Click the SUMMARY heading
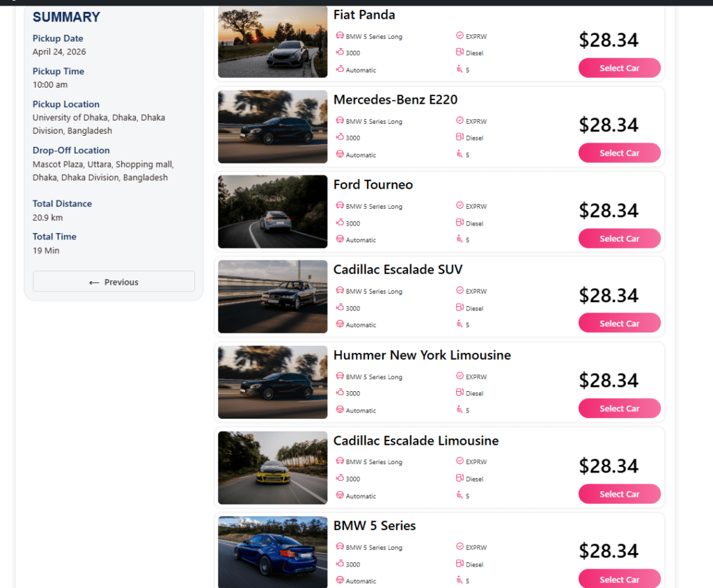Viewport: 713px width, 588px height. [66, 17]
